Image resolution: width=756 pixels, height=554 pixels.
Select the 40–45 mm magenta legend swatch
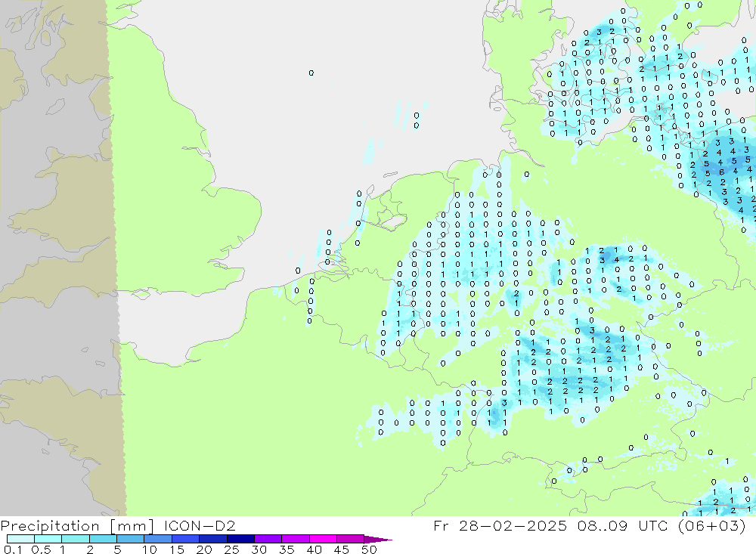323,539
